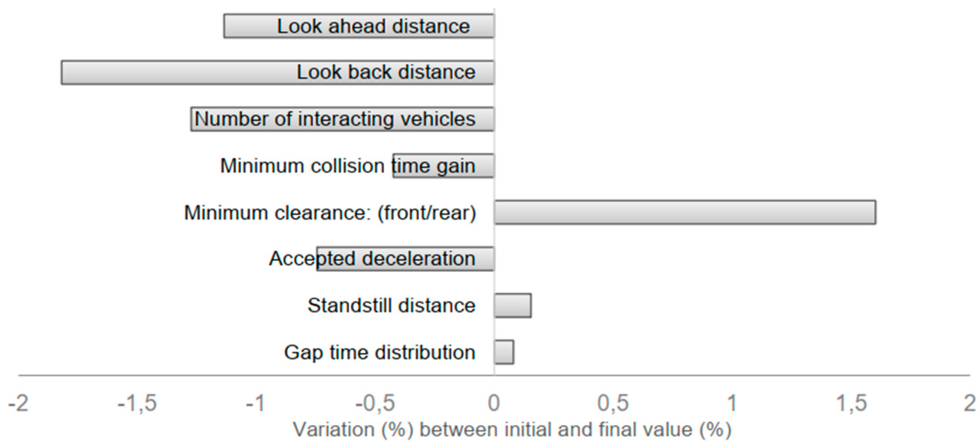The height and width of the screenshot is (447, 980).
Task: Click the long Minimum clearance bar
Action: pyautogui.click(x=685, y=212)
